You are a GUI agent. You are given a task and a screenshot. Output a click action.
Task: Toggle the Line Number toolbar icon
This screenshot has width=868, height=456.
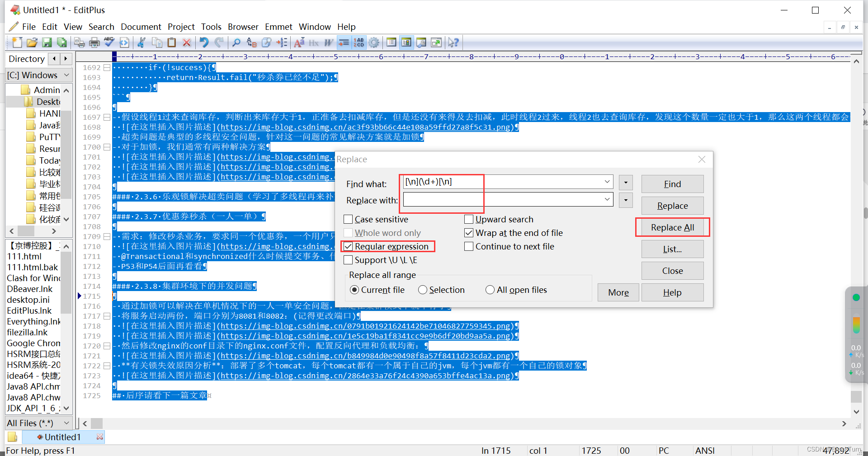click(359, 42)
